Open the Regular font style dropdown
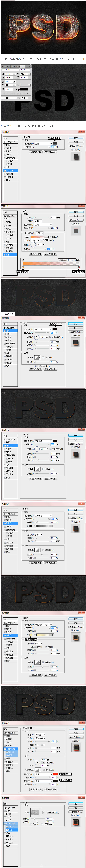This screenshot has width=86, height=868. tap(25, 70)
